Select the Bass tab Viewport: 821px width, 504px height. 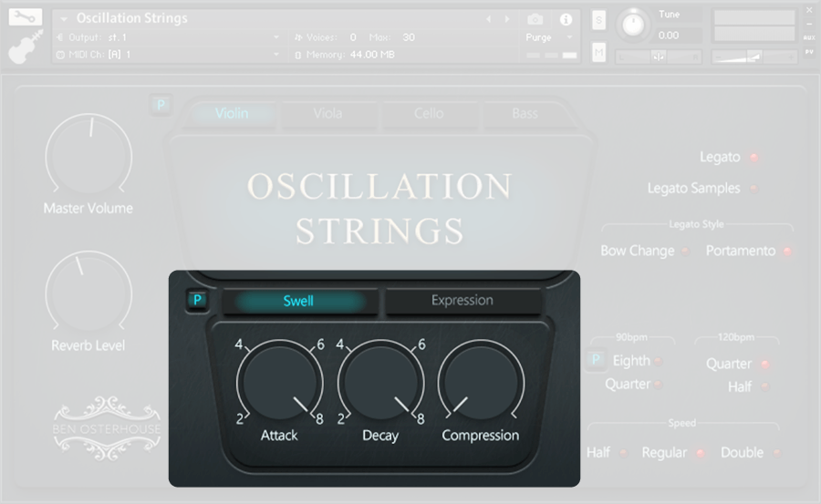525,114
